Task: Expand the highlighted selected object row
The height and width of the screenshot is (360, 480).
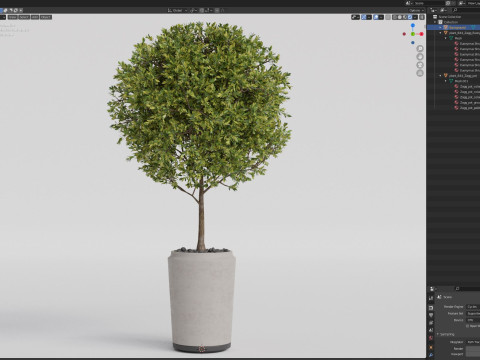Action: coord(440,27)
